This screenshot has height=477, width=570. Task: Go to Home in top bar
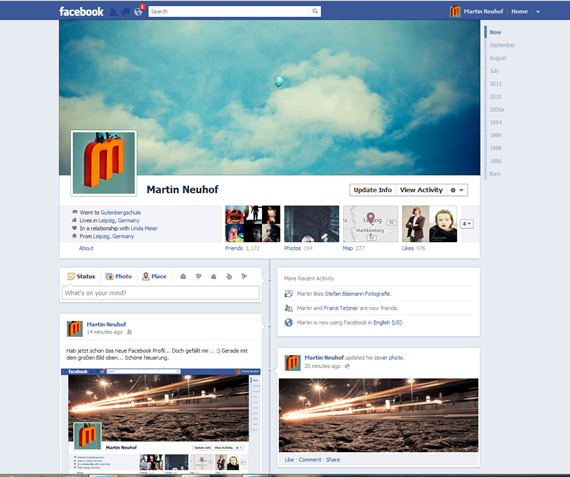[519, 12]
